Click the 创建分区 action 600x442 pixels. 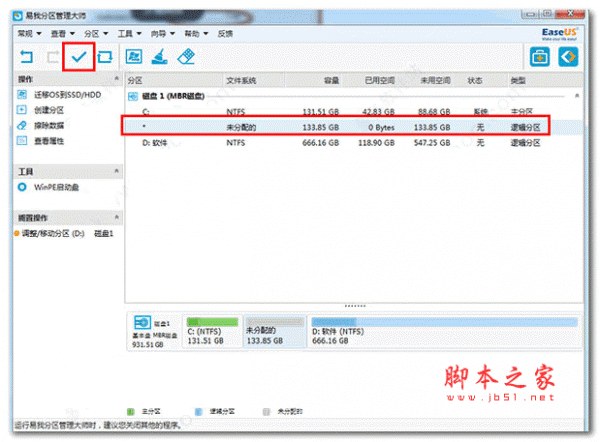click(x=49, y=110)
